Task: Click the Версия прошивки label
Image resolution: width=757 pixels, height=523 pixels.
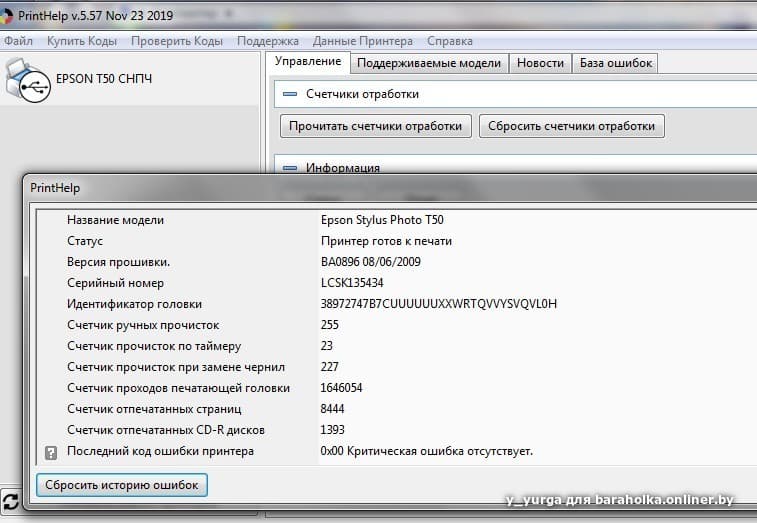Action: (x=118, y=262)
